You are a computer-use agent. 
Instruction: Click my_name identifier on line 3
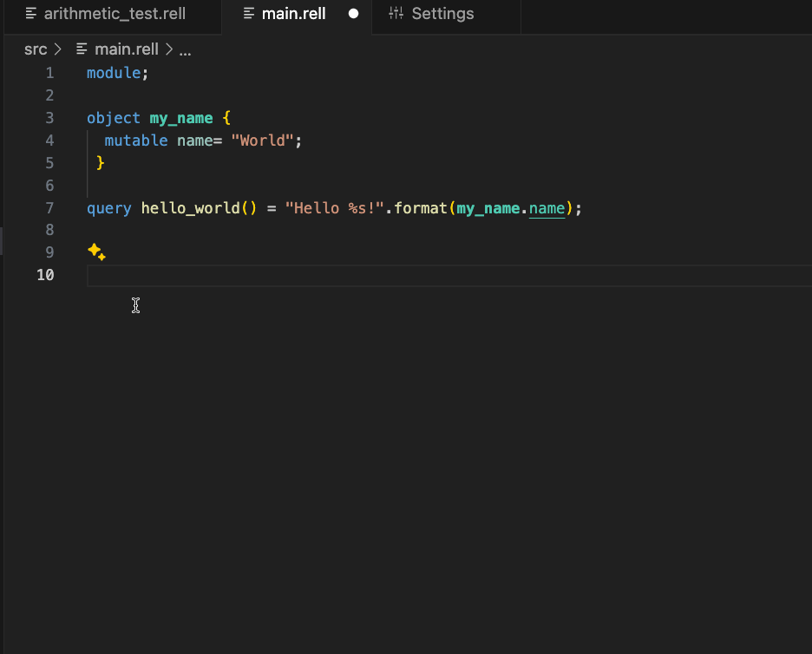point(181,118)
